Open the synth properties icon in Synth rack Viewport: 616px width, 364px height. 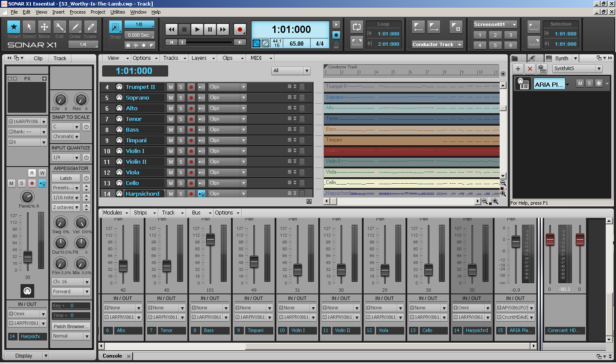(542, 68)
